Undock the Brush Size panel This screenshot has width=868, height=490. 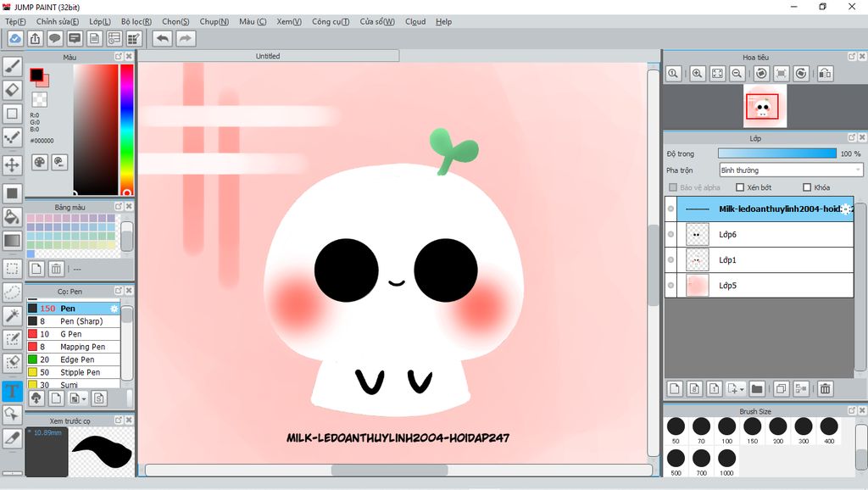pyautogui.click(x=852, y=410)
